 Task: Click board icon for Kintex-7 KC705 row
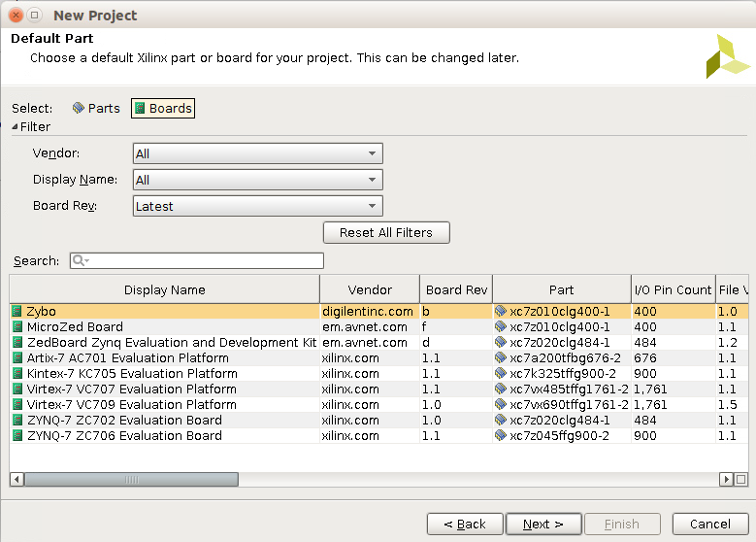pyautogui.click(x=17, y=373)
